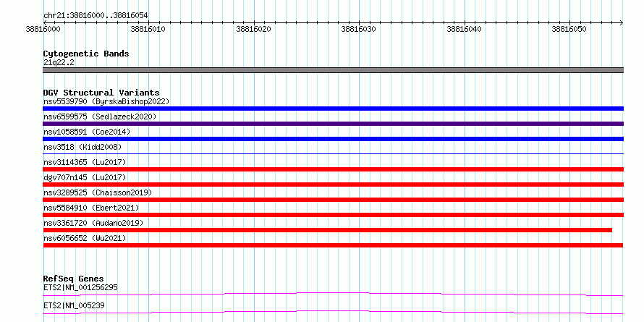644x322 pixels.
Task: Click ruler position 38816020
Action: (254, 29)
